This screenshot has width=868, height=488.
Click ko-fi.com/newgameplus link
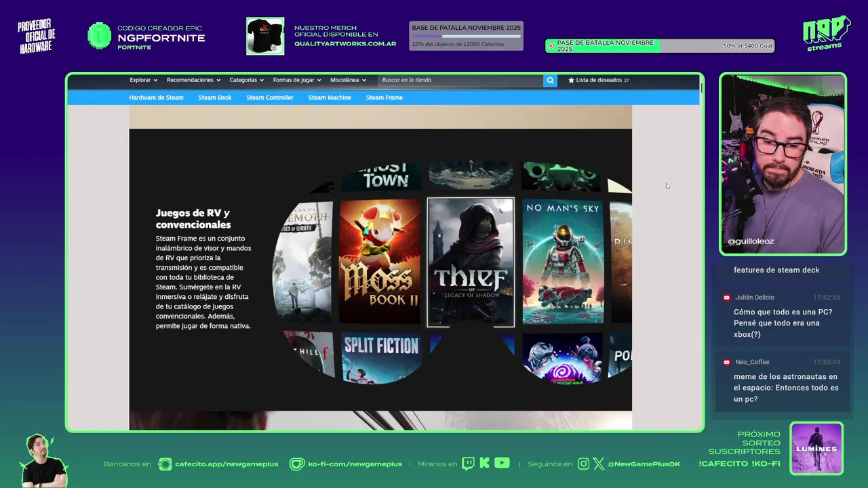coord(355,464)
